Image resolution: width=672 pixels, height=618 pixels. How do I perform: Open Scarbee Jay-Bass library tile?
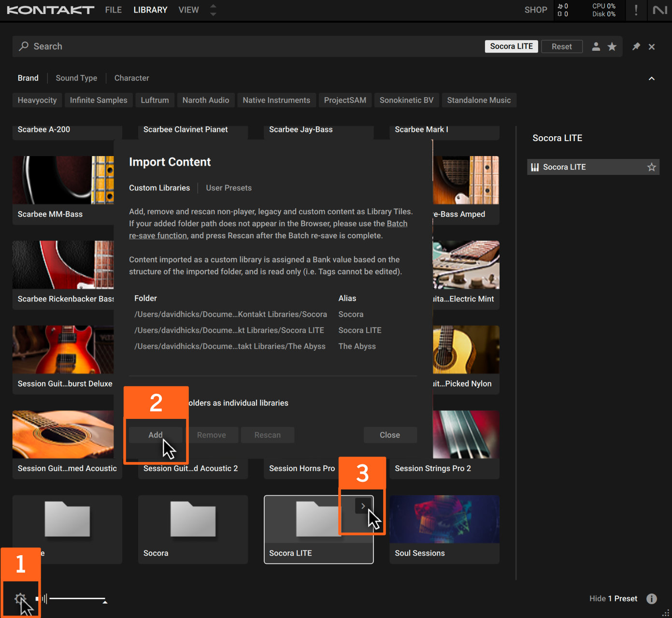(319, 132)
